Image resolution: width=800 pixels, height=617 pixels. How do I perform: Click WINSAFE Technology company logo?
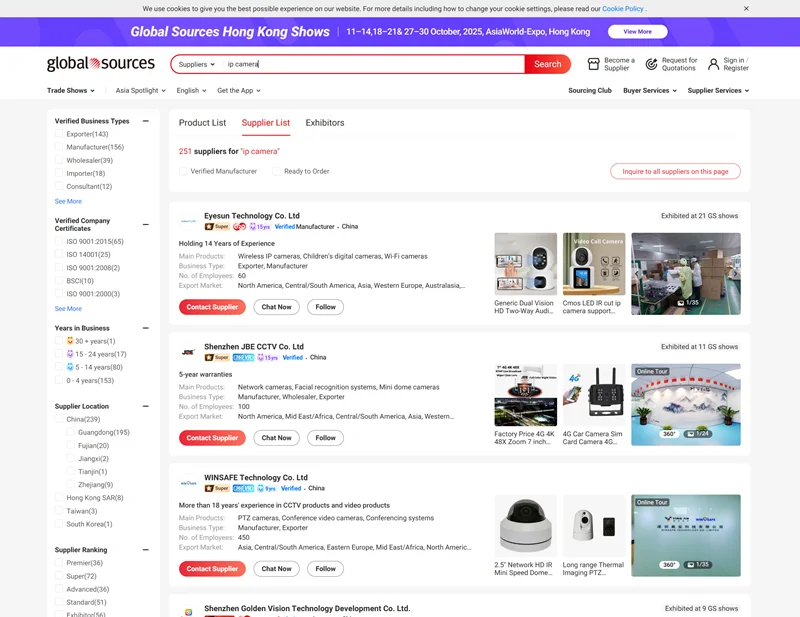(x=188, y=483)
